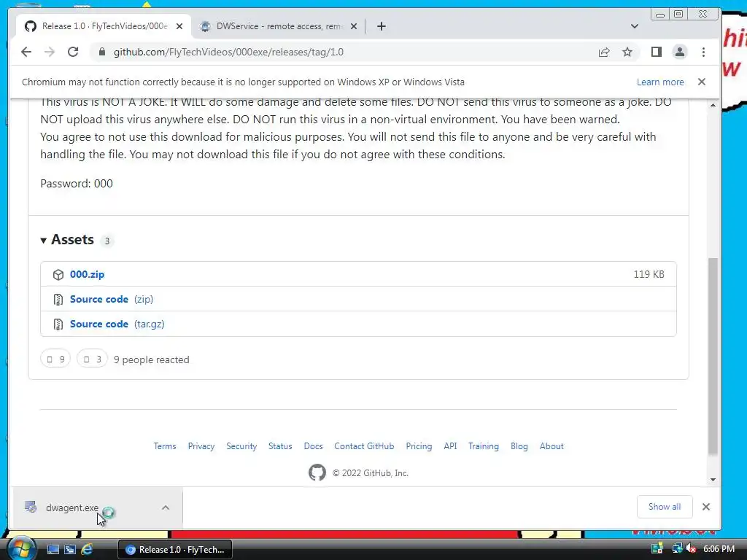Click the package icon beside 000.zip

click(x=58, y=275)
